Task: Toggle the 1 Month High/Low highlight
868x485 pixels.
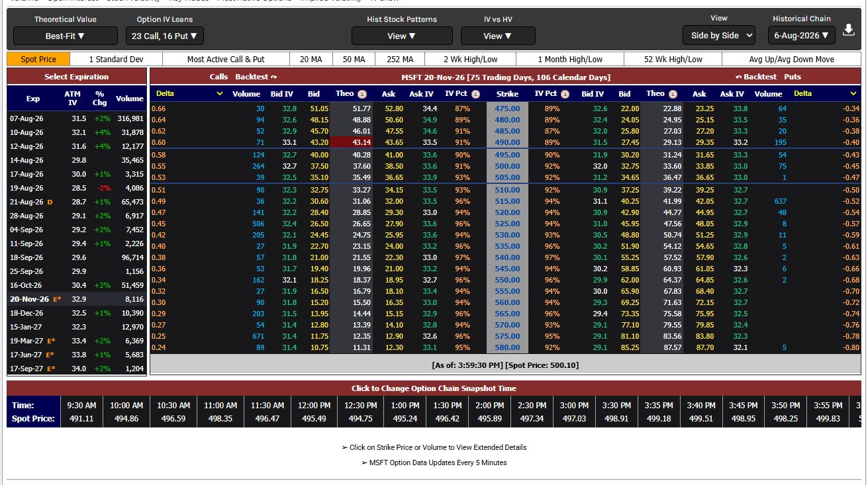Action: [x=570, y=60]
